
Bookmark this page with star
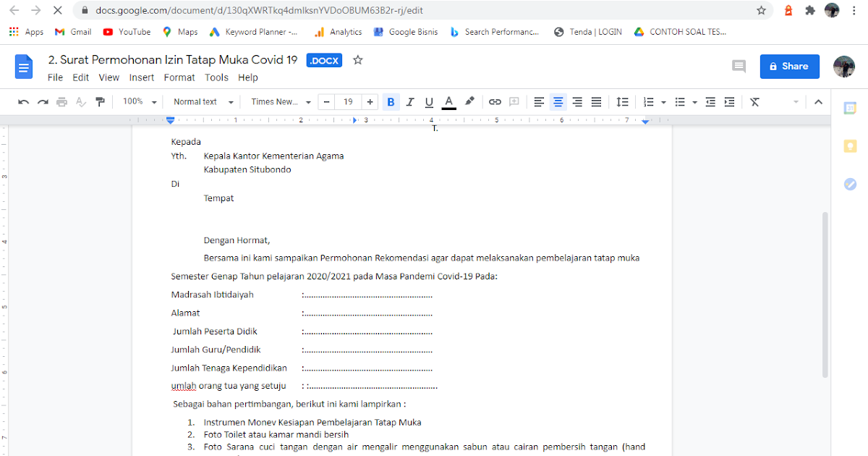(x=761, y=11)
